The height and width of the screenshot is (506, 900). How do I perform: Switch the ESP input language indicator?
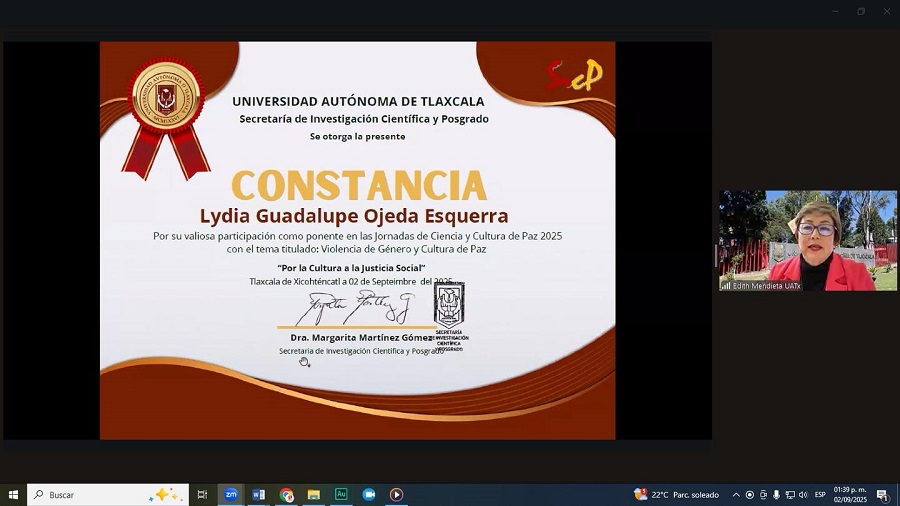[820, 495]
